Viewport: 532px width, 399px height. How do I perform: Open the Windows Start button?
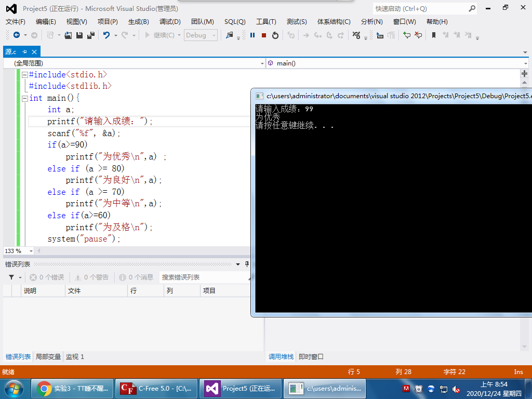[x=14, y=389]
